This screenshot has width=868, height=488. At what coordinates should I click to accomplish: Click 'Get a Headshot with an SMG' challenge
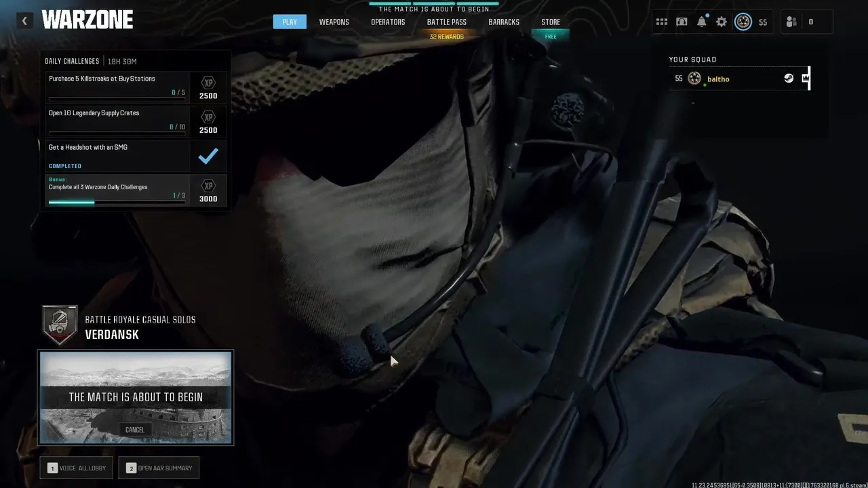pos(136,157)
